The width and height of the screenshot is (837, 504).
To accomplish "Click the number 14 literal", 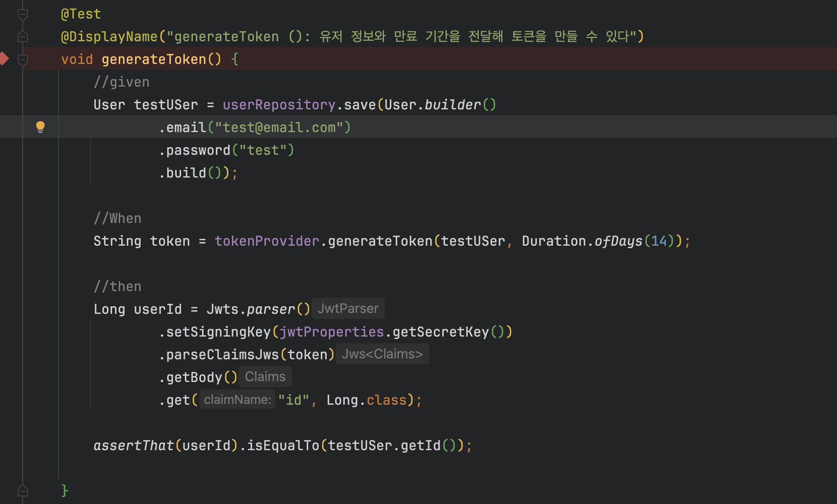I will (659, 241).
